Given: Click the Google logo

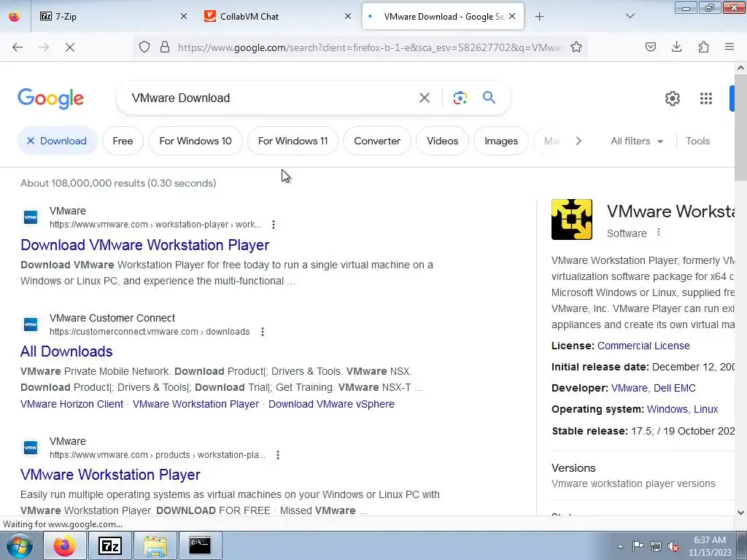Looking at the screenshot, I should tap(50, 98).
